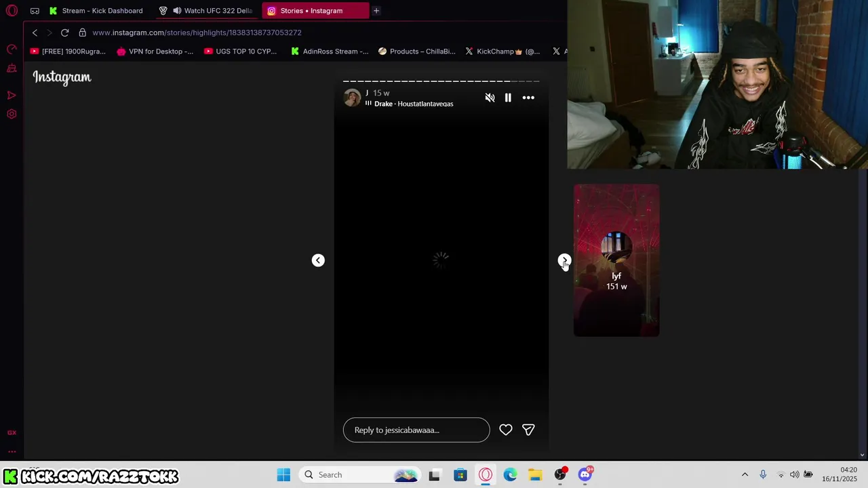The image size is (868, 488).
Task: Switch to Watch UFC 322 tab
Action: pyautogui.click(x=208, y=11)
